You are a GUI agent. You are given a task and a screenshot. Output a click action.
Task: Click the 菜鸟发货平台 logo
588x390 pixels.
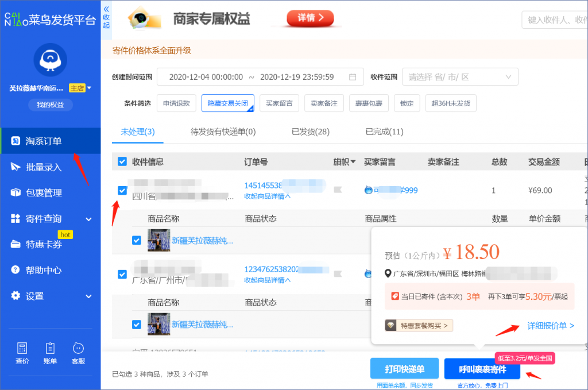(51, 19)
